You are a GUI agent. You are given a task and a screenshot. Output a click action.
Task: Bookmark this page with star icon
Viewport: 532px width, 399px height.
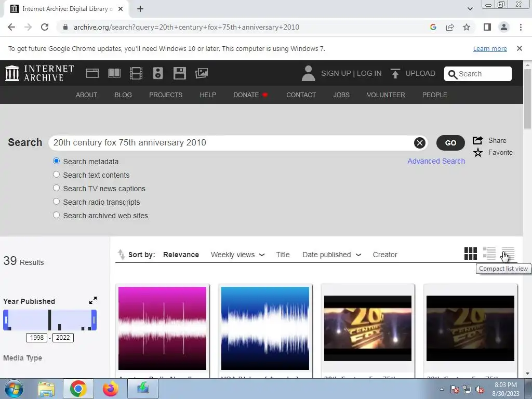(x=467, y=27)
